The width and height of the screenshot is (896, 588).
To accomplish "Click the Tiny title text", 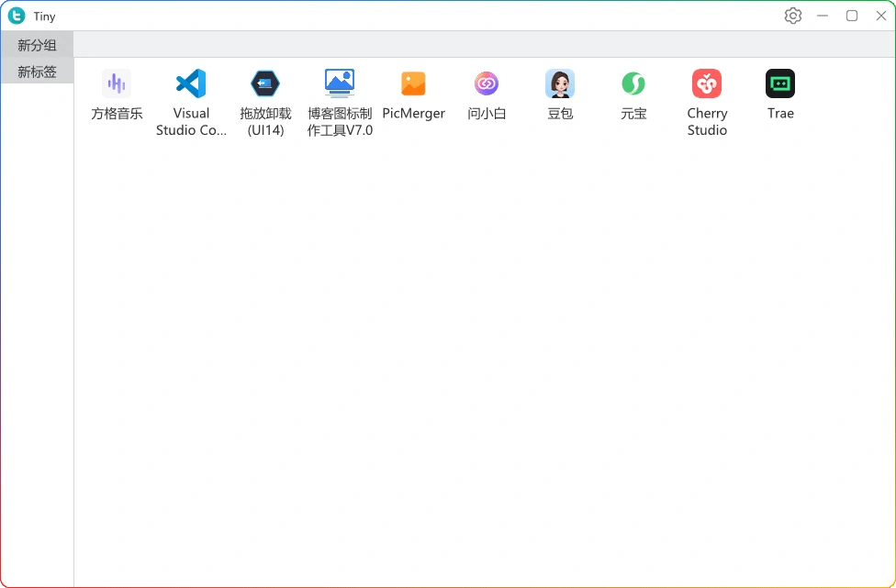I will pyautogui.click(x=42, y=15).
